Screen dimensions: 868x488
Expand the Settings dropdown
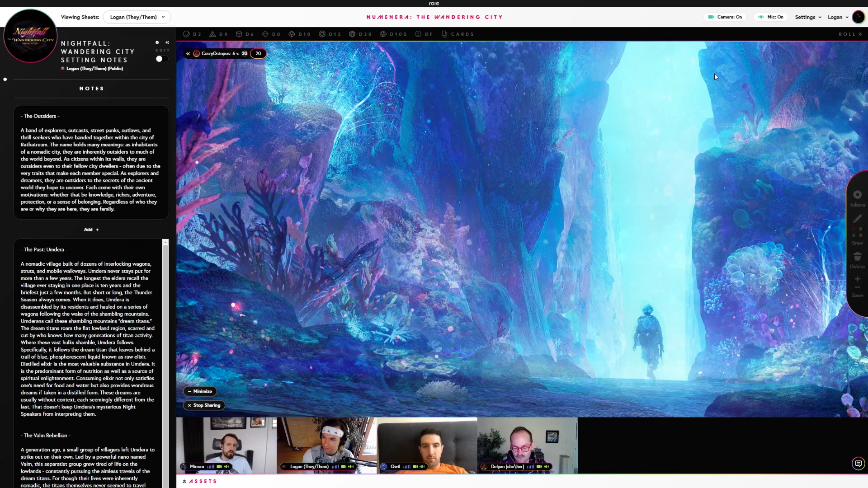pos(808,17)
